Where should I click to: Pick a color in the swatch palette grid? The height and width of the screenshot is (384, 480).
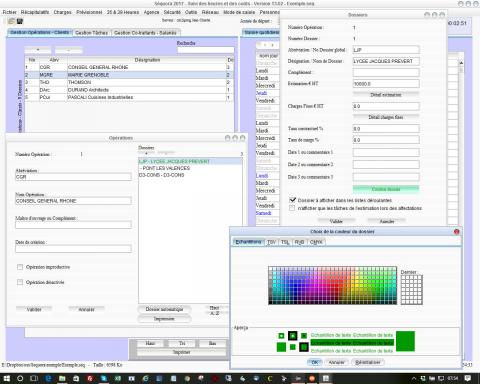tap(332, 285)
